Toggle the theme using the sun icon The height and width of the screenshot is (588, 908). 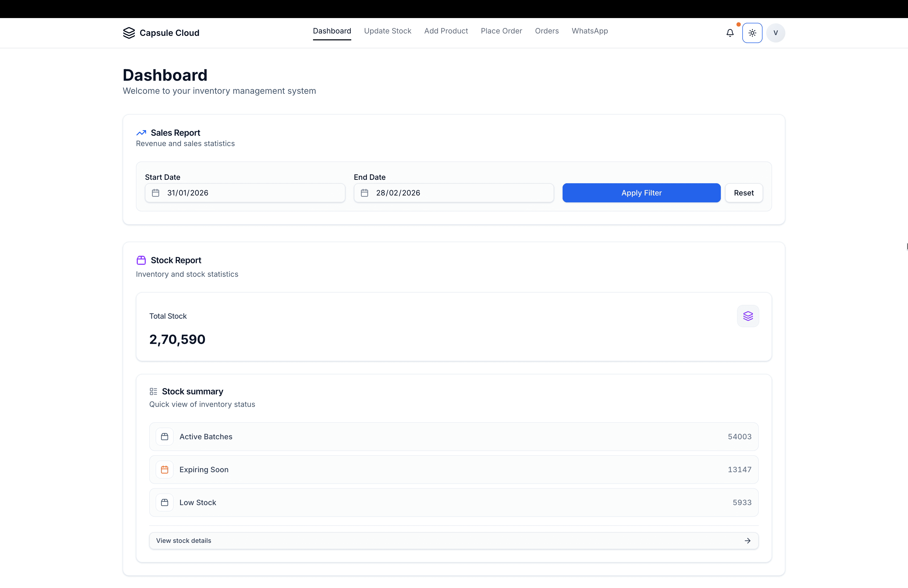tap(752, 33)
